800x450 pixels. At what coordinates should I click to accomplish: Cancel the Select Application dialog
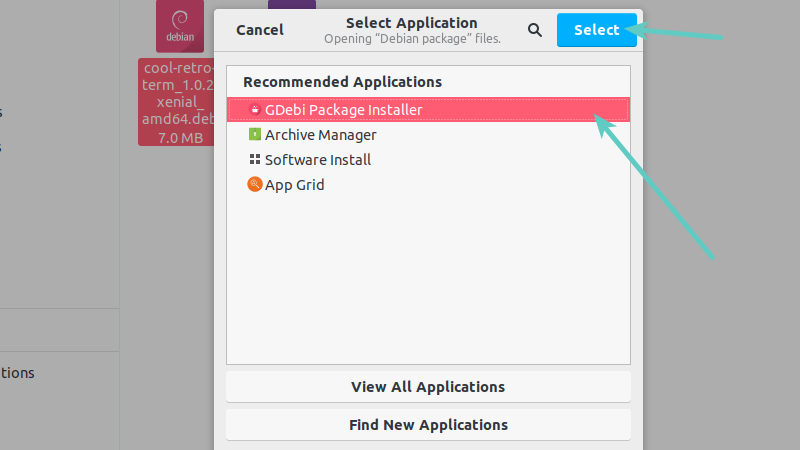[x=260, y=30]
